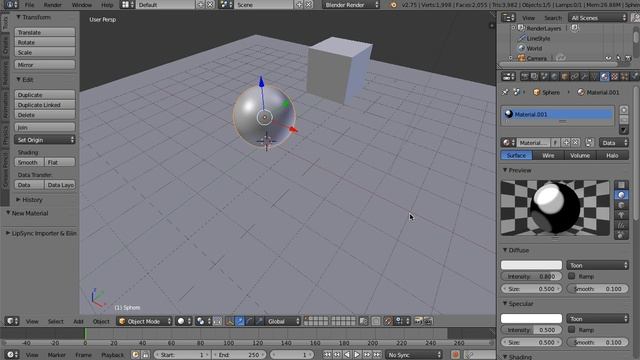Toggle automatic keyframe record button
The height and width of the screenshot is (360, 640).
tap(456, 355)
